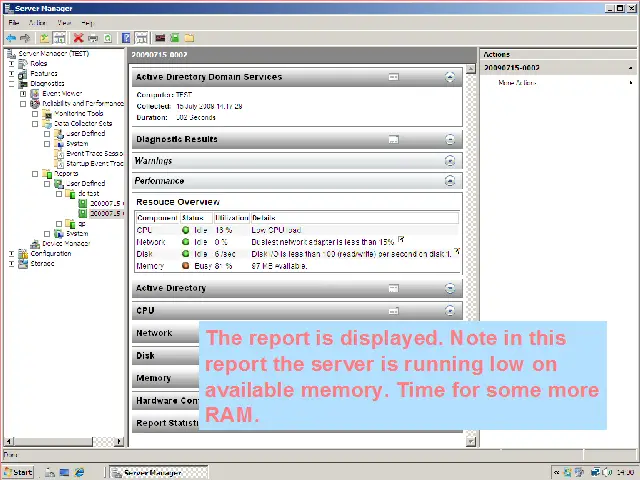The height and width of the screenshot is (480, 640).
Task: Select Monitoring Tools in the tree
Action: [78, 114]
